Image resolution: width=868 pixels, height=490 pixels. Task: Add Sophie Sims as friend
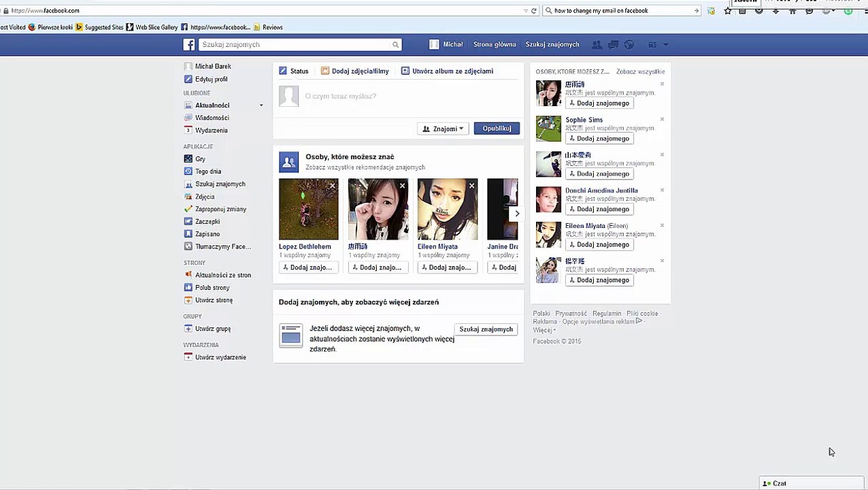599,138
